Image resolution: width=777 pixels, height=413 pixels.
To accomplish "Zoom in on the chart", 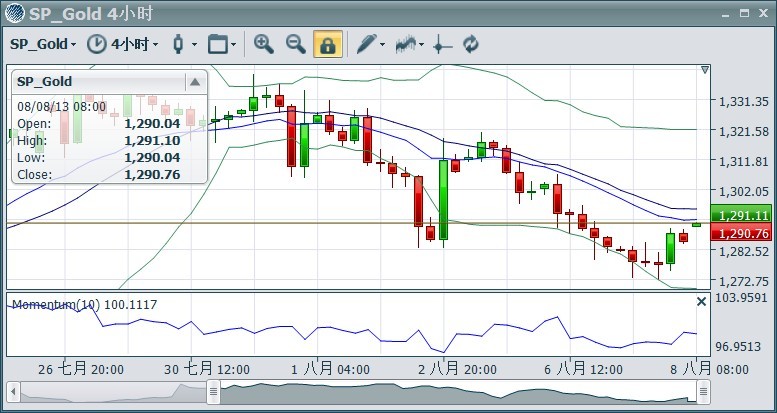I will (x=264, y=44).
